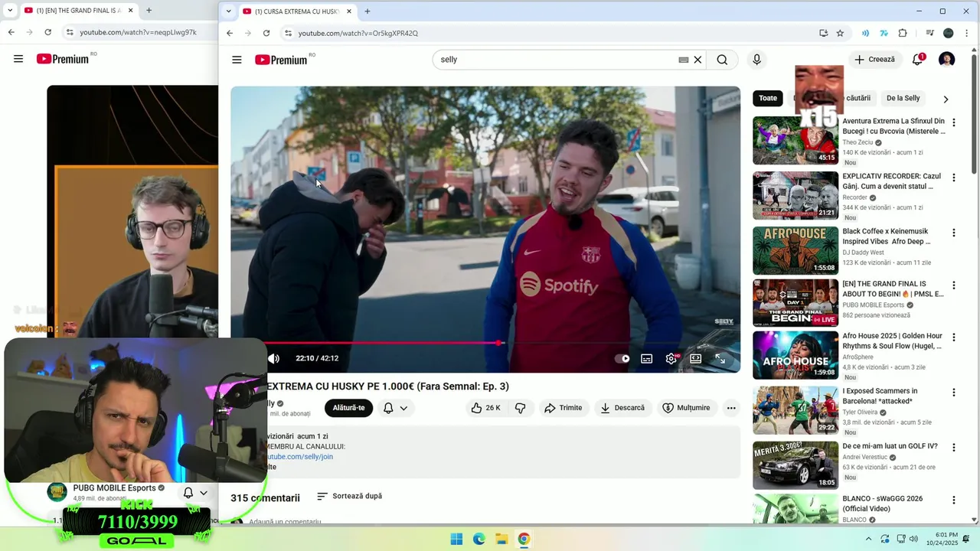Open the media controls icon in Chrome toolbar

tap(929, 33)
